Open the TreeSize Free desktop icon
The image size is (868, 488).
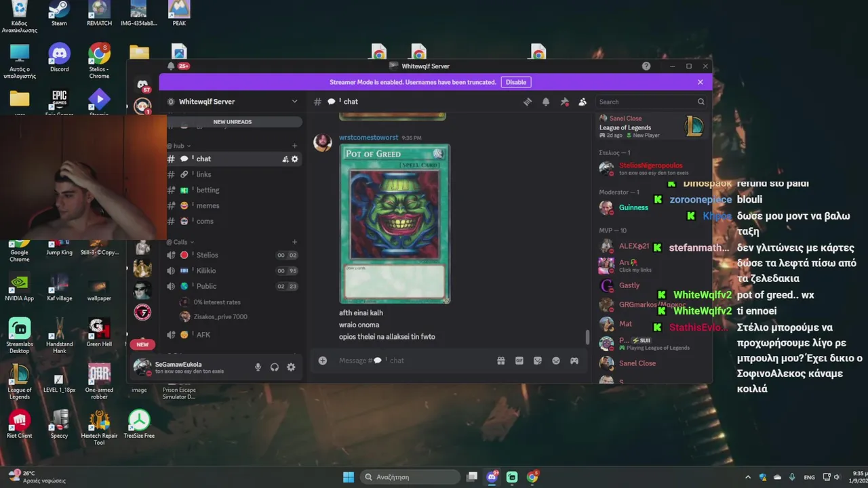point(139,424)
